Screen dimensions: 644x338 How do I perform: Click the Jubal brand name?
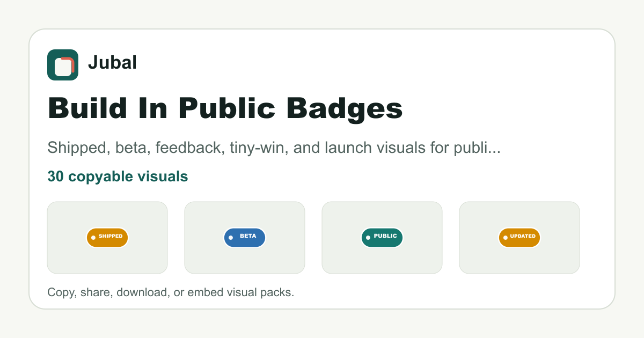tap(112, 63)
